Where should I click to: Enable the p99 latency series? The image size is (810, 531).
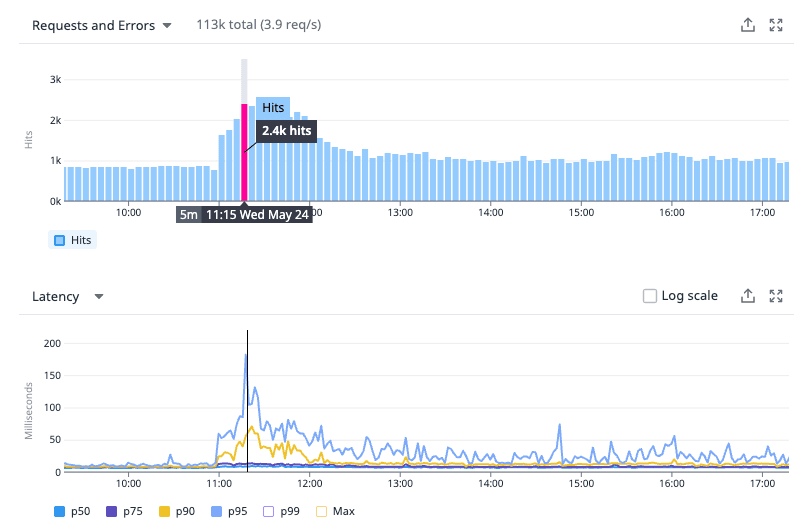[282, 511]
